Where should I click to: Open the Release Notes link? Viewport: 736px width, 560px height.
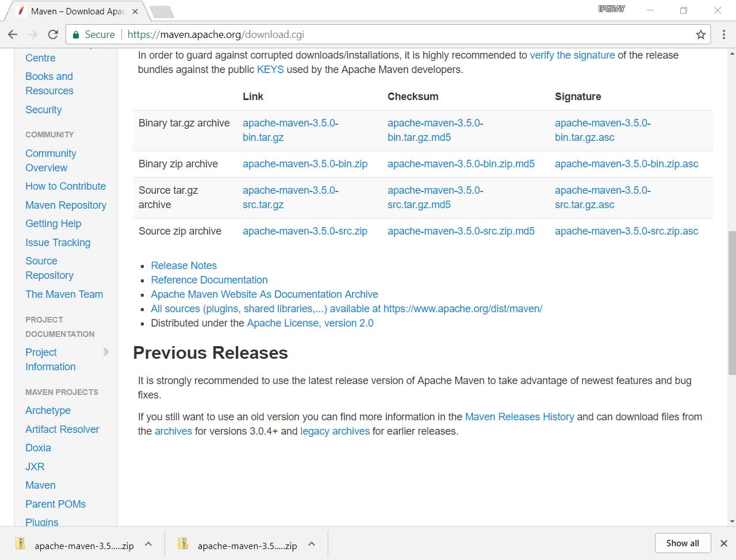183,265
